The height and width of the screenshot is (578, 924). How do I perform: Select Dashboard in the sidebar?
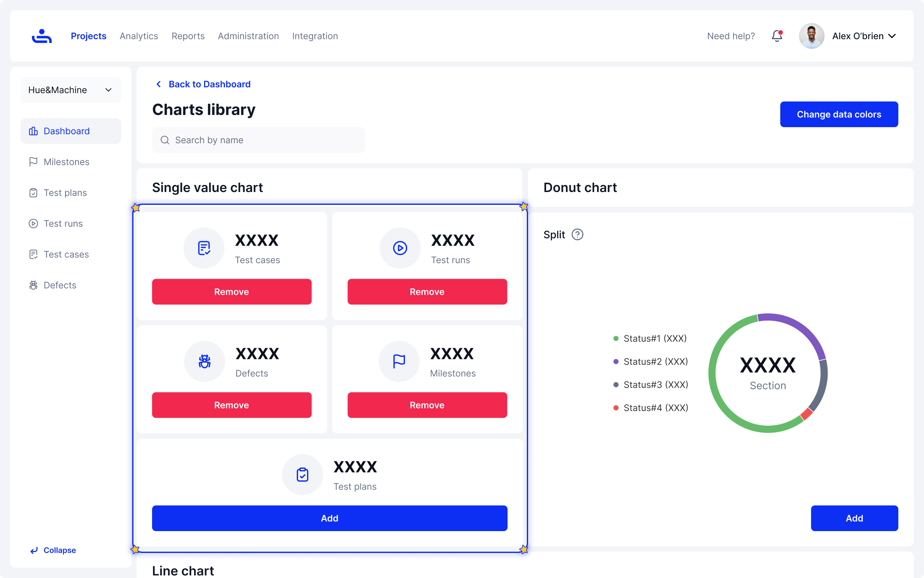(x=71, y=131)
